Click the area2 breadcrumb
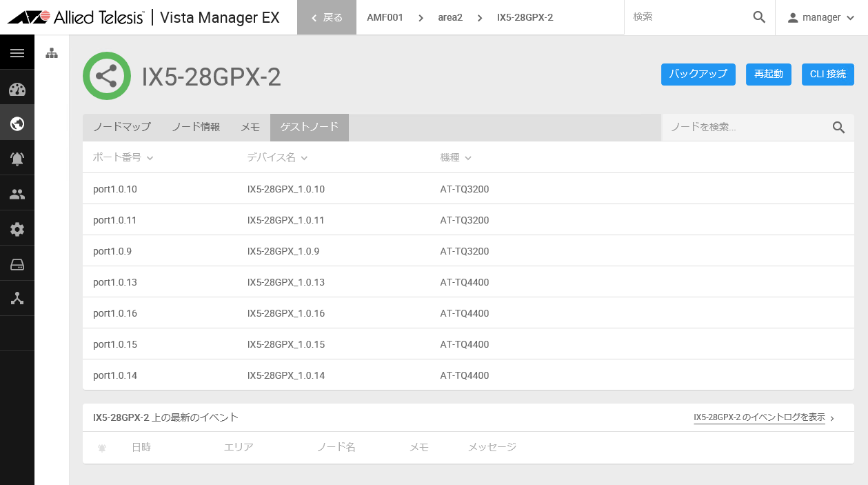Screen dimensions: 868x485 [x=450, y=17]
